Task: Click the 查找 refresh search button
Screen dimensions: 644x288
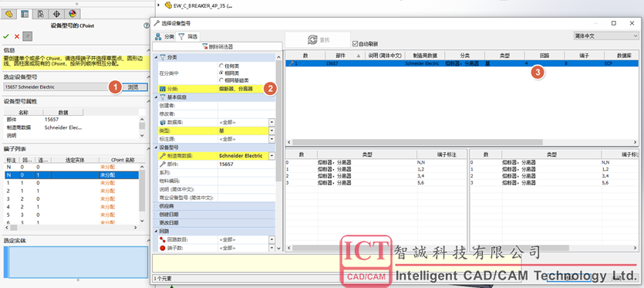Action: click(318, 39)
